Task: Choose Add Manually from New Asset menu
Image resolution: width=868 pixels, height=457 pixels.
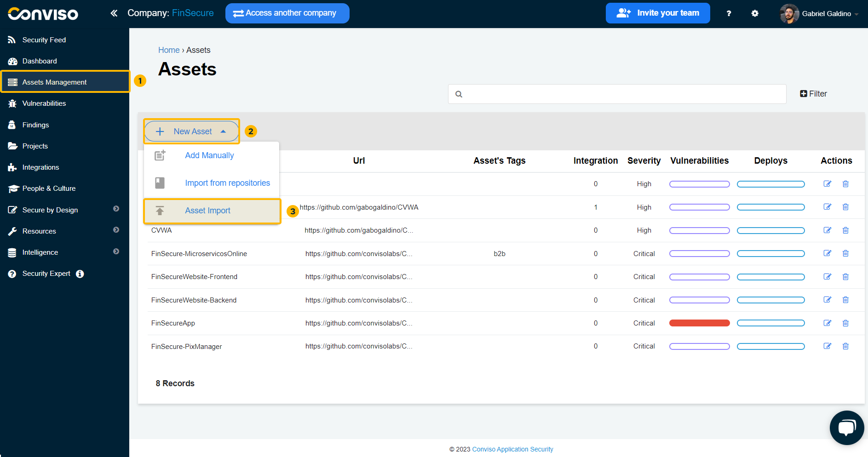Action: coord(209,155)
